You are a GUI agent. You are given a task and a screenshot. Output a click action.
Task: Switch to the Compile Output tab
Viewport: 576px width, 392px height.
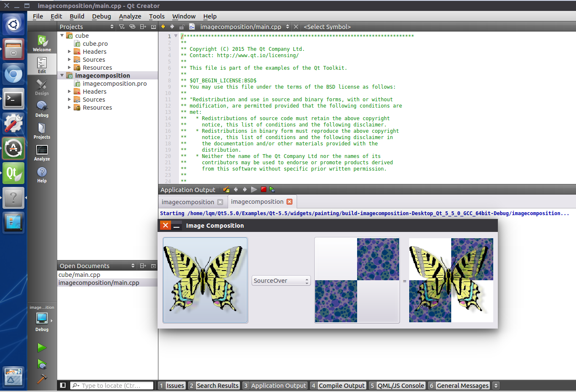pyautogui.click(x=341, y=386)
